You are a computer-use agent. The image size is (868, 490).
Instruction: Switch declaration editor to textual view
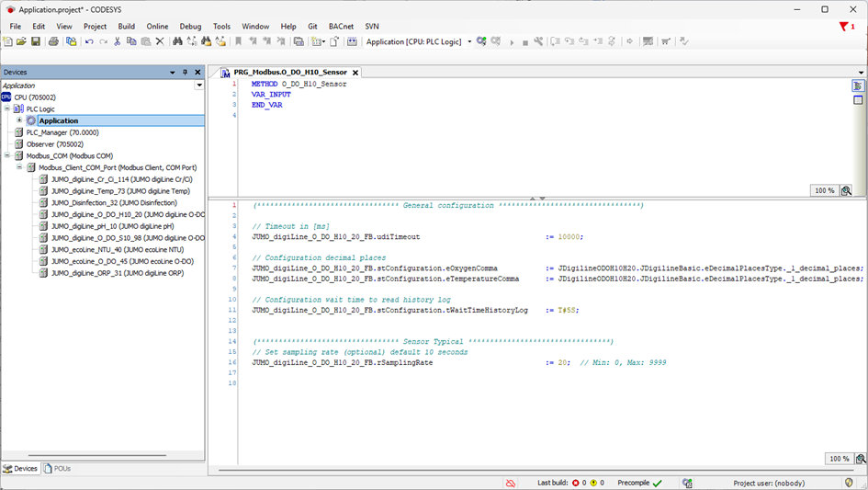[x=858, y=85]
